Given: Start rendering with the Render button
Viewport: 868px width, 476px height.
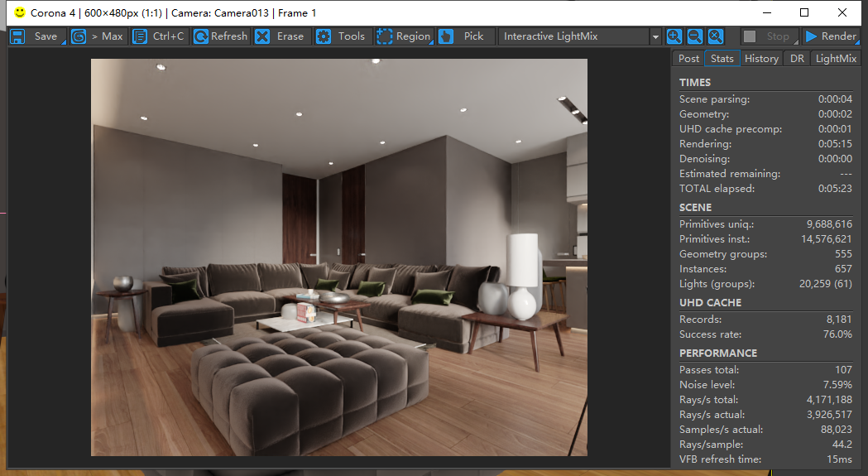Looking at the screenshot, I should click(x=831, y=36).
